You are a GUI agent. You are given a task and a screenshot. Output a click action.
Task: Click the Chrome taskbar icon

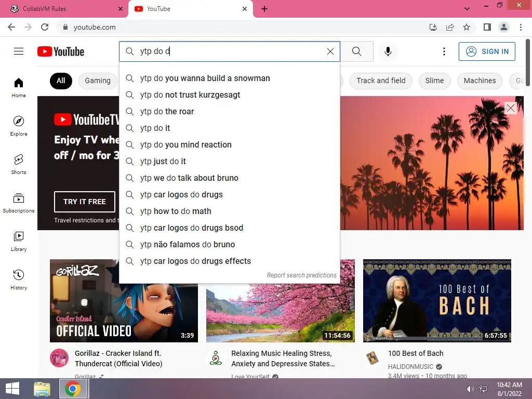point(73,389)
